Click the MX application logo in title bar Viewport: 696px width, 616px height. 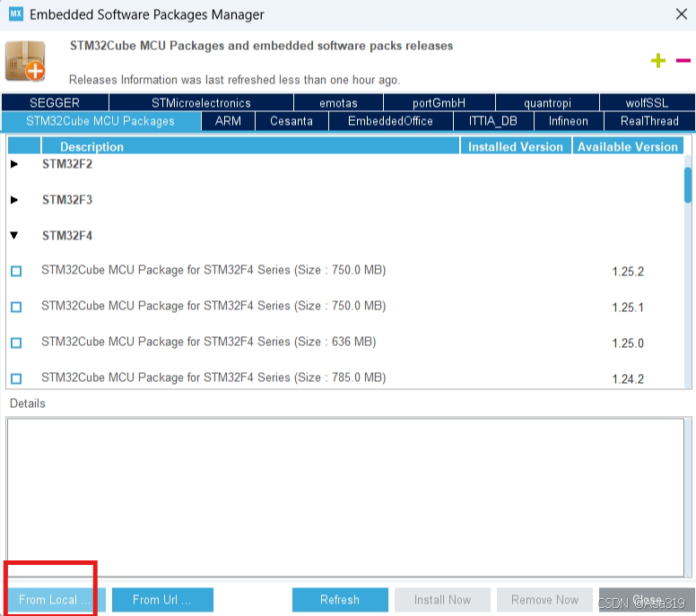point(16,13)
